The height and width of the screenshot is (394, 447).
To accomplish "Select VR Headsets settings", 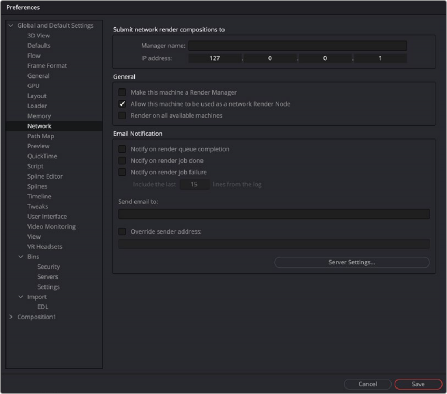I will pyautogui.click(x=45, y=247).
